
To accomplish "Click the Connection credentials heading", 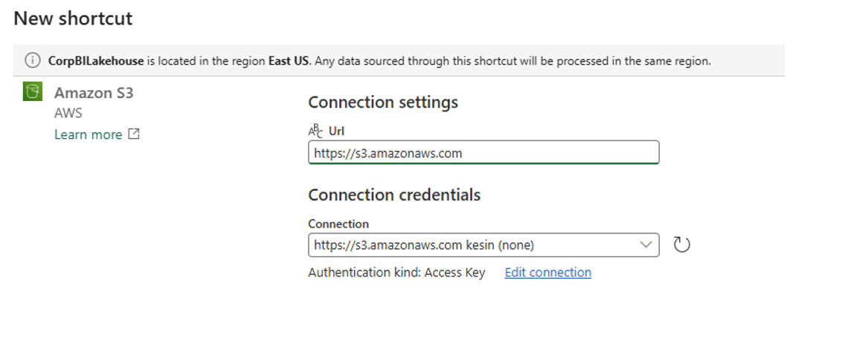I will (x=394, y=195).
